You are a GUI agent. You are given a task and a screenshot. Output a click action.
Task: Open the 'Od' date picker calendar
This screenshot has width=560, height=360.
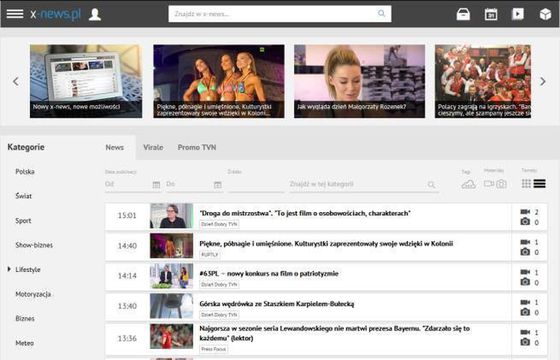point(156,185)
